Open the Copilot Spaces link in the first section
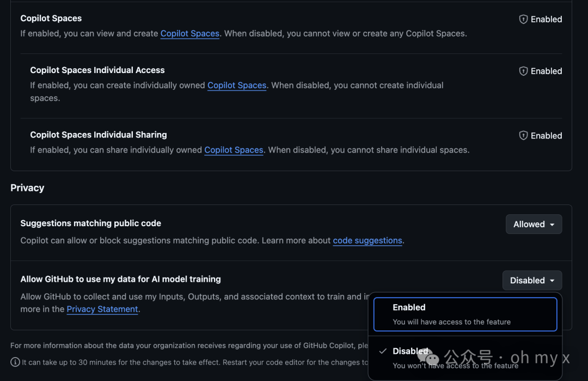 [x=189, y=33]
